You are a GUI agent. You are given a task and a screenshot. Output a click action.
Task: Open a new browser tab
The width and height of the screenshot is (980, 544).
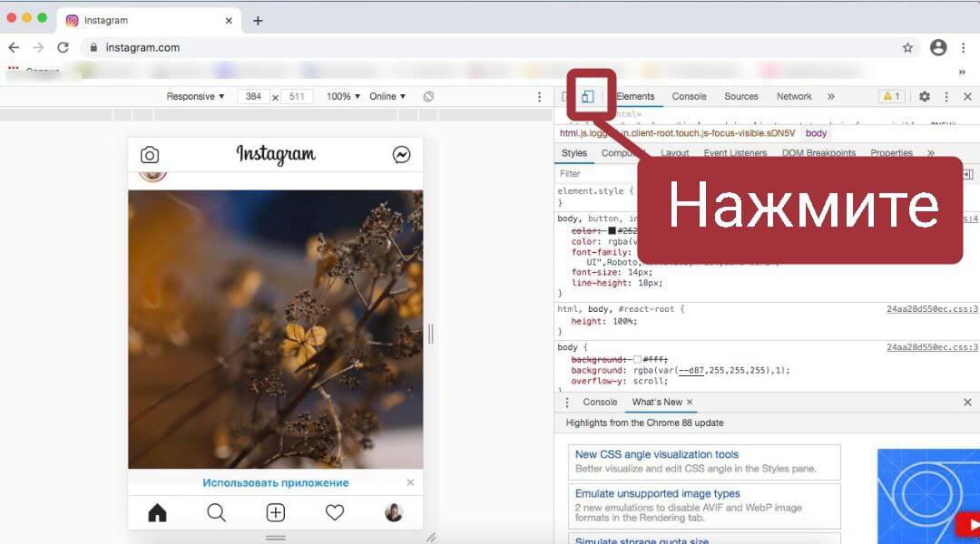(x=258, y=21)
